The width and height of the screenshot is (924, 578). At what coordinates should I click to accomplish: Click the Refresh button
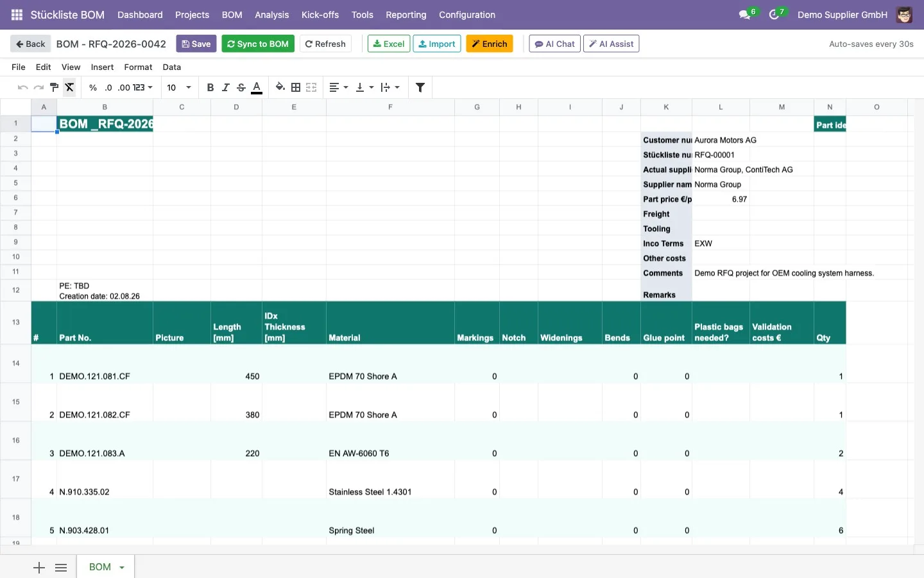pyautogui.click(x=325, y=44)
